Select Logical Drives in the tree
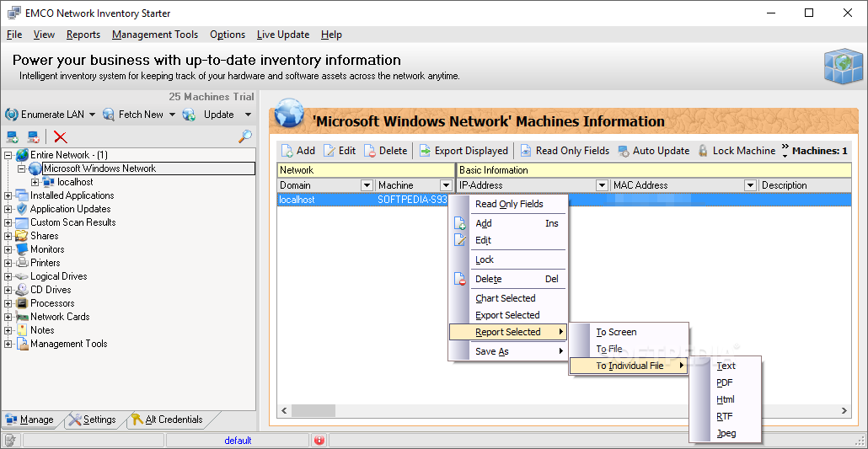 click(x=59, y=276)
